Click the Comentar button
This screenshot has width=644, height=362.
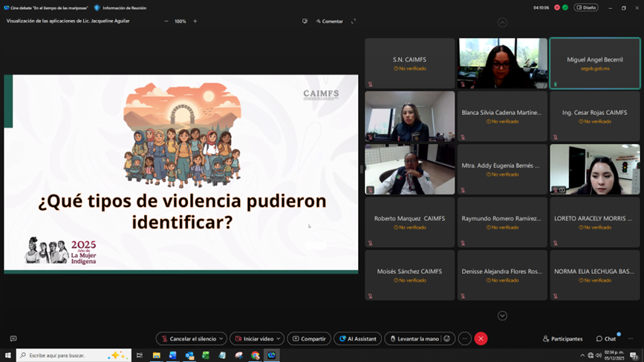click(329, 22)
